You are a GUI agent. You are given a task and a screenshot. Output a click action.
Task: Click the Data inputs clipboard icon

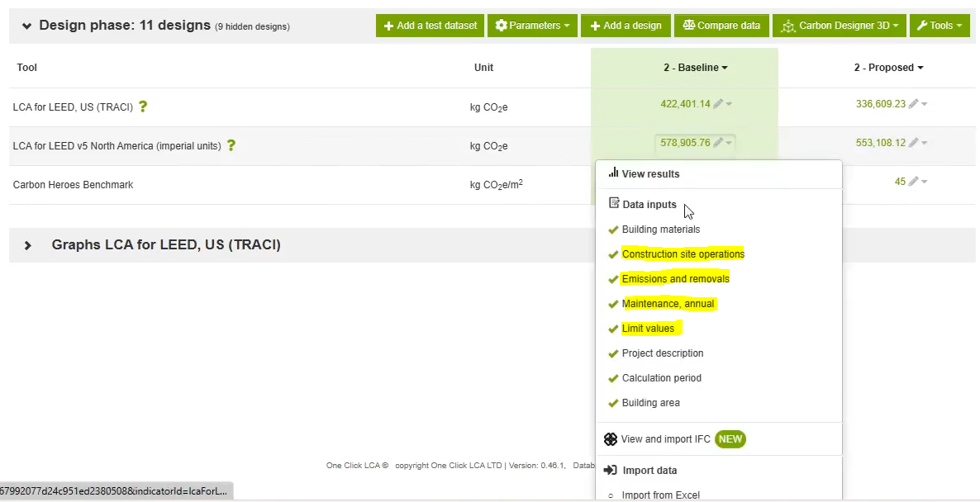tap(615, 203)
